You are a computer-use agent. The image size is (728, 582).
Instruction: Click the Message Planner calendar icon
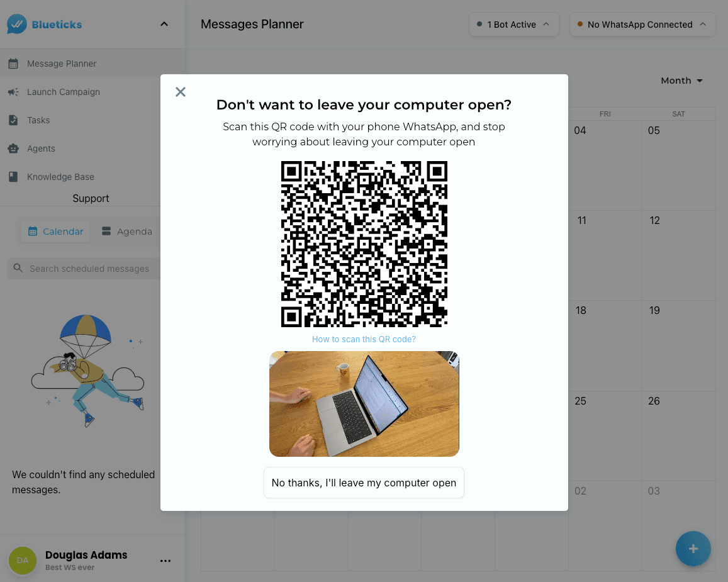point(13,64)
